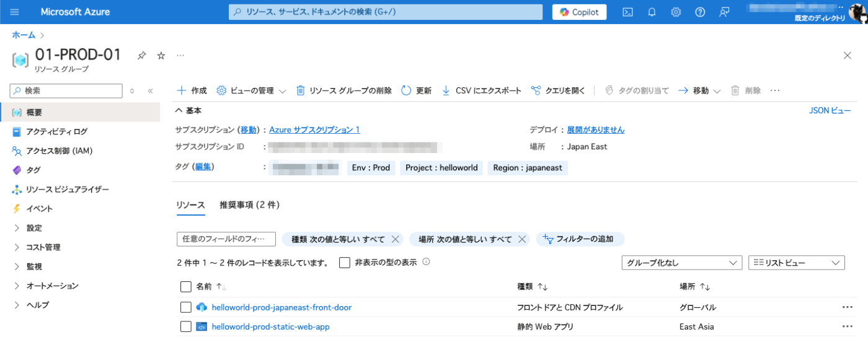This screenshot has height=350, width=868.
Task: Open Copilot from the header
Action: pos(580,12)
